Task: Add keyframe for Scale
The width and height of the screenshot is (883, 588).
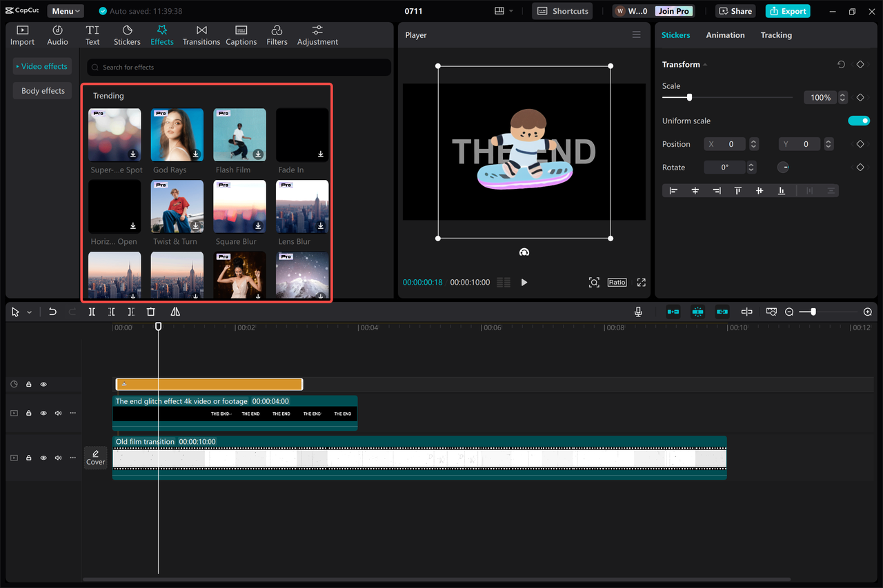Action: [860, 97]
